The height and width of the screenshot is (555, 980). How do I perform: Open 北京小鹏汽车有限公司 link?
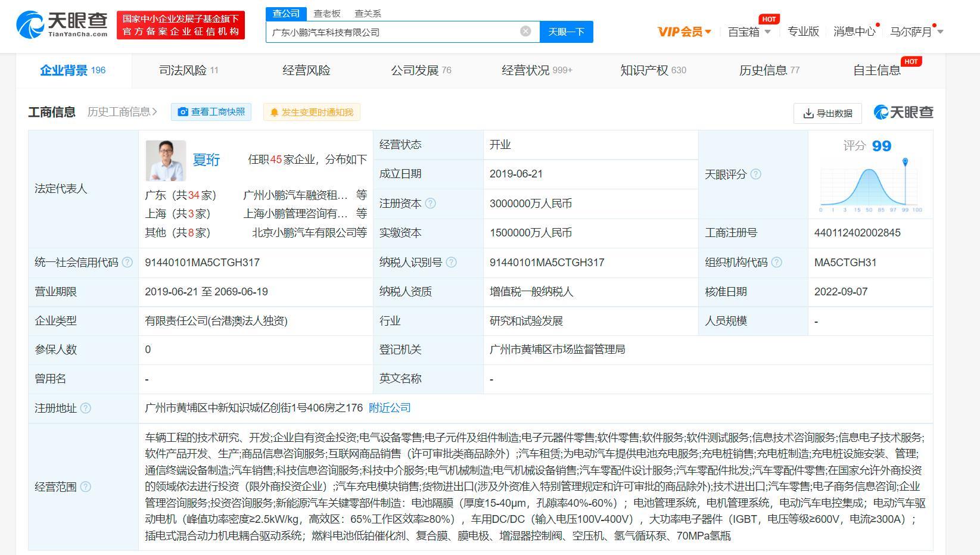[304, 233]
